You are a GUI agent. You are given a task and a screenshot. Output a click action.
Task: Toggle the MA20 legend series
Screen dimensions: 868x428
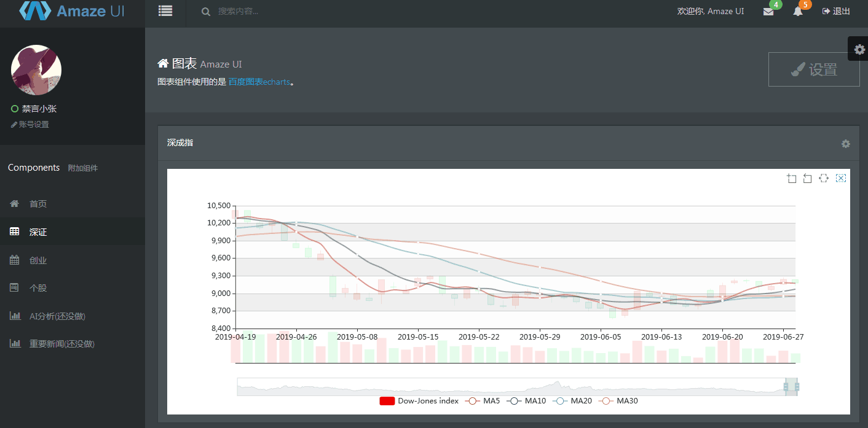(572, 401)
